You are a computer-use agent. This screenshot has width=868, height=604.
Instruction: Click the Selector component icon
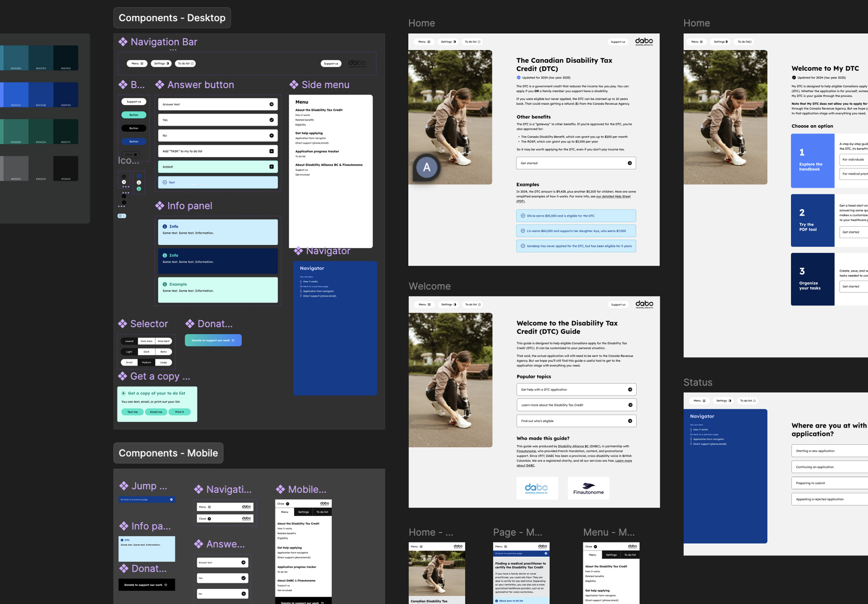coord(123,323)
